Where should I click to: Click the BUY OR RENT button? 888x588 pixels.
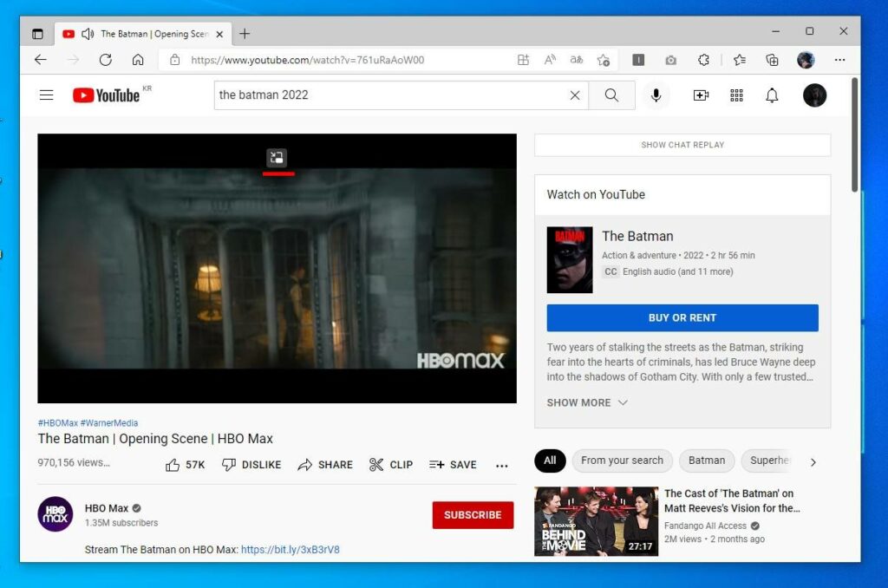(x=682, y=317)
